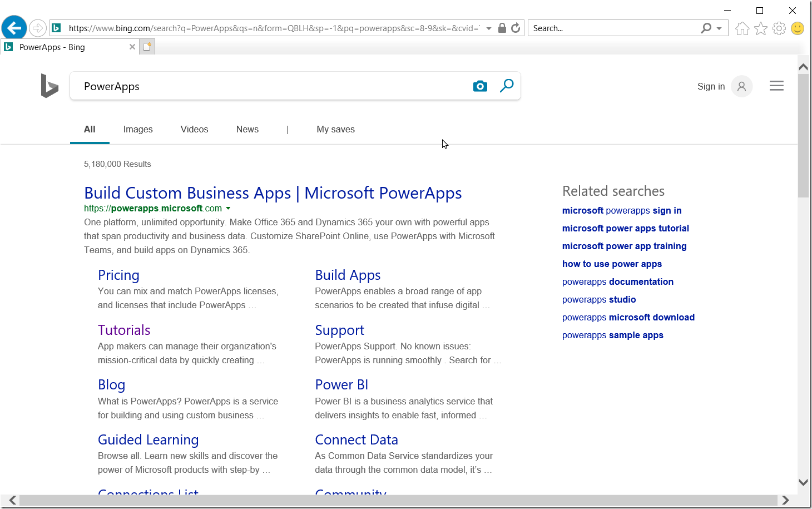Click the Bing favicon in the address bar
812x509 pixels.
[x=56, y=28]
